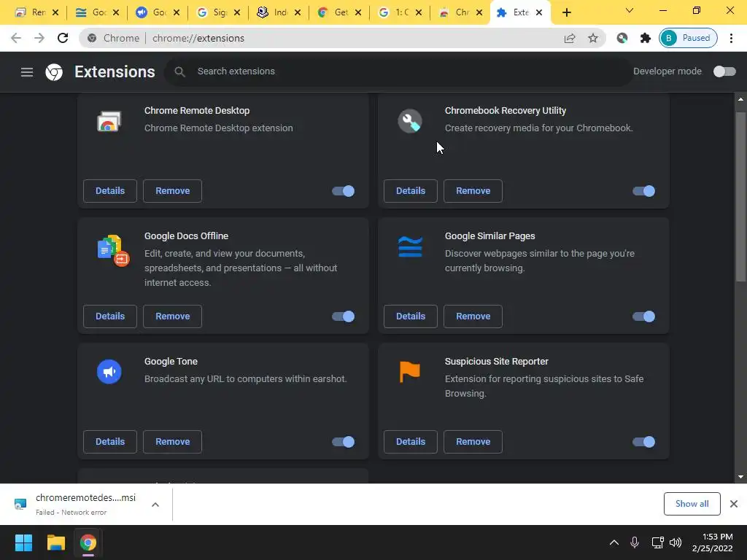Open File Explorer from the taskbar
The width and height of the screenshot is (747, 560).
[x=55, y=542]
